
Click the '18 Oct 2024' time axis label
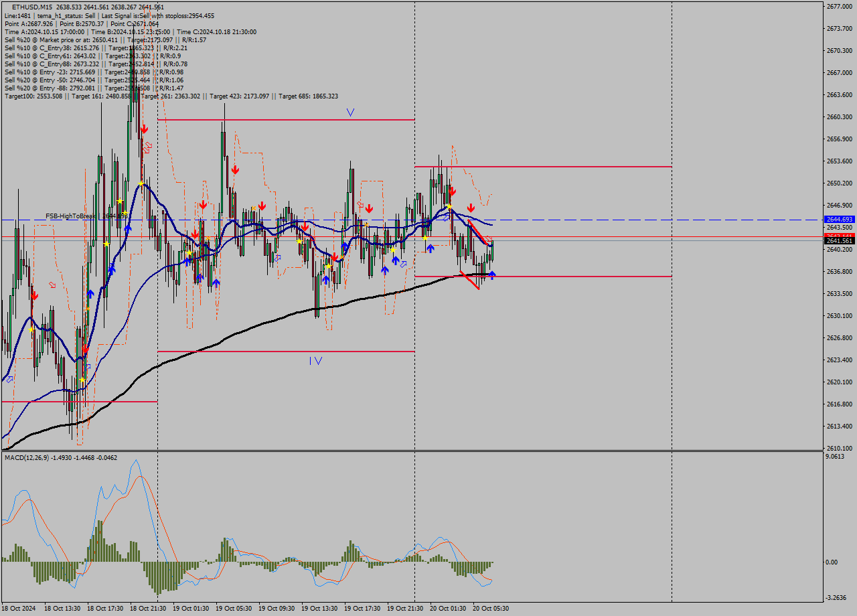click(19, 609)
